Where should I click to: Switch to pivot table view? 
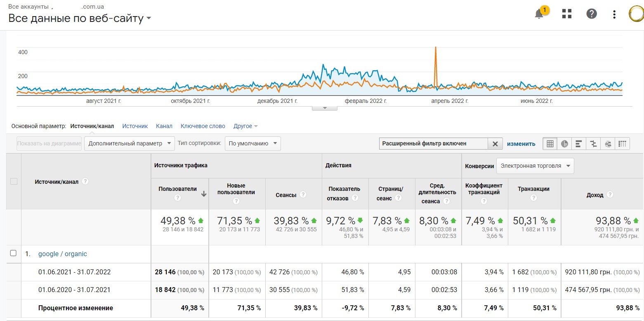622,144
